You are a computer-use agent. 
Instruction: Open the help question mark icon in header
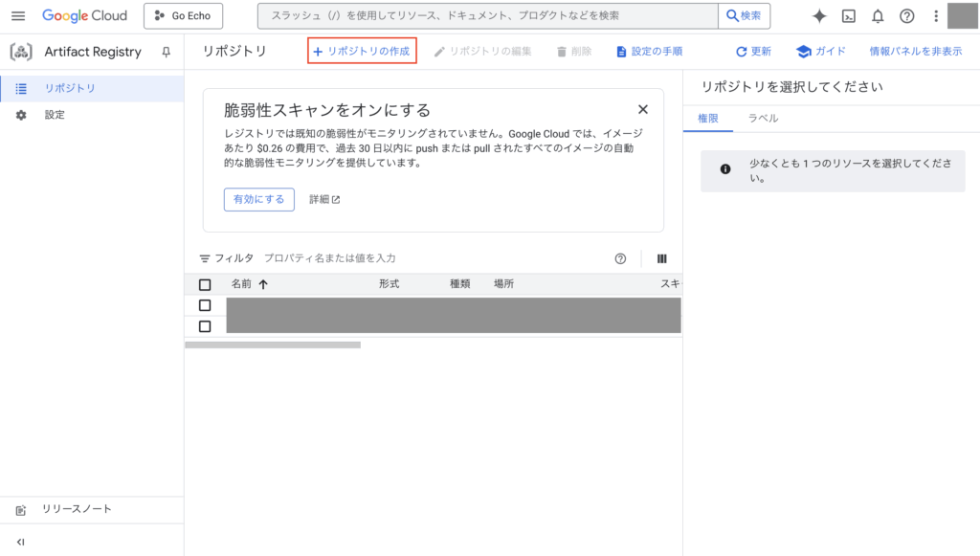click(x=906, y=16)
